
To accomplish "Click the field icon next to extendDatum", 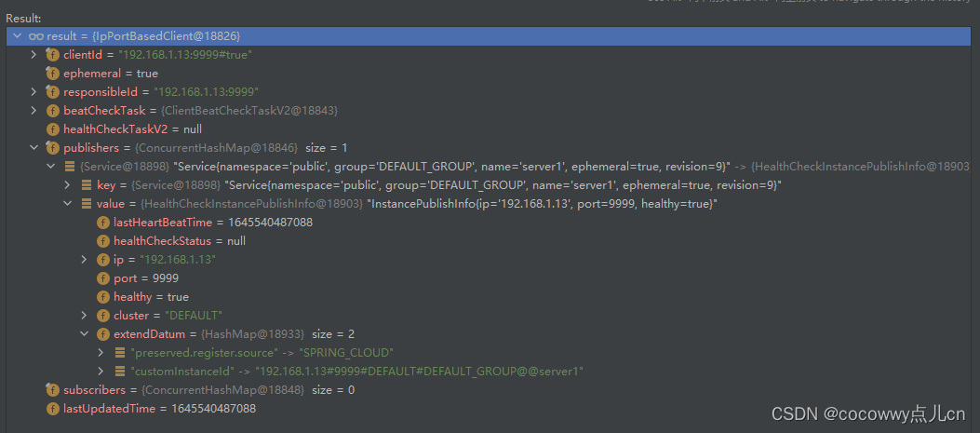I will [103, 333].
